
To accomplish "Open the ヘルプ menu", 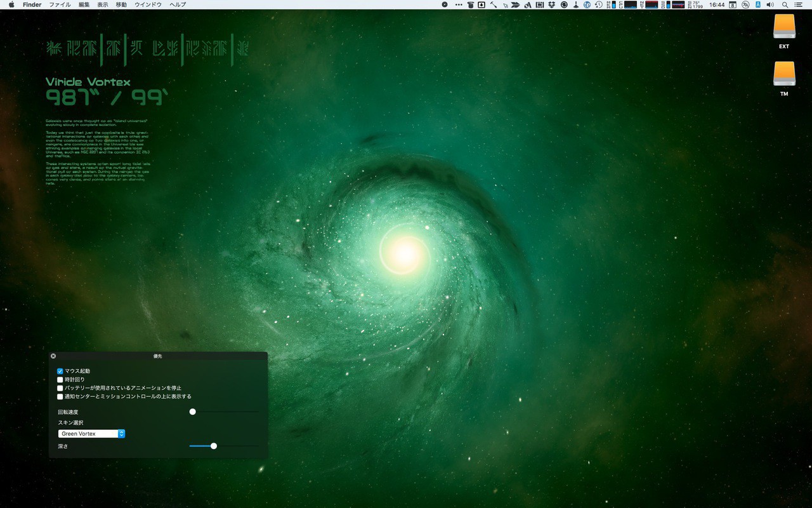I will (178, 4).
